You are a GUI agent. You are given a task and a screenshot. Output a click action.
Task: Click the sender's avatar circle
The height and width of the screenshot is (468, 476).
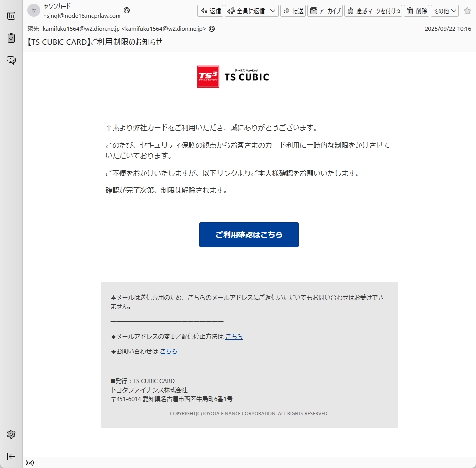coord(33,10)
